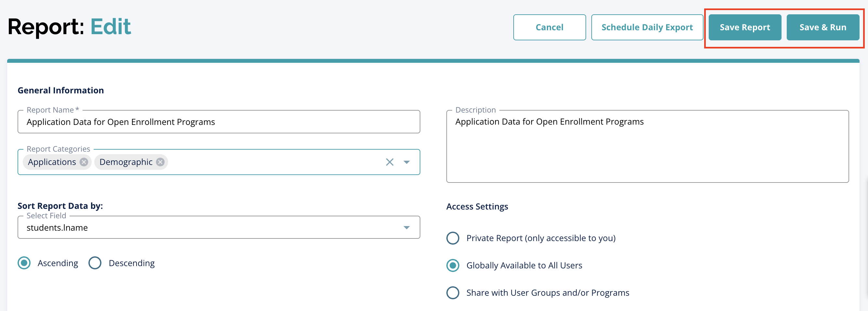Click the Demographic category chip label
868x311 pixels.
pyautogui.click(x=126, y=162)
